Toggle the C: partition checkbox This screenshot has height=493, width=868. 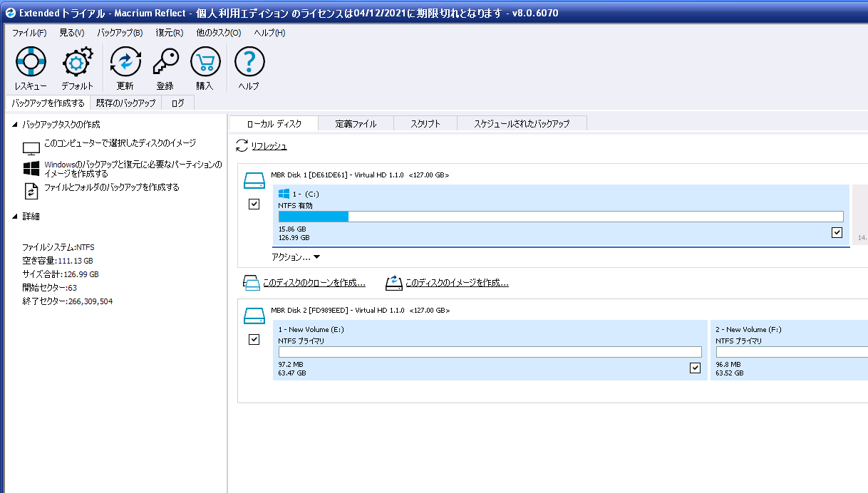click(x=837, y=232)
